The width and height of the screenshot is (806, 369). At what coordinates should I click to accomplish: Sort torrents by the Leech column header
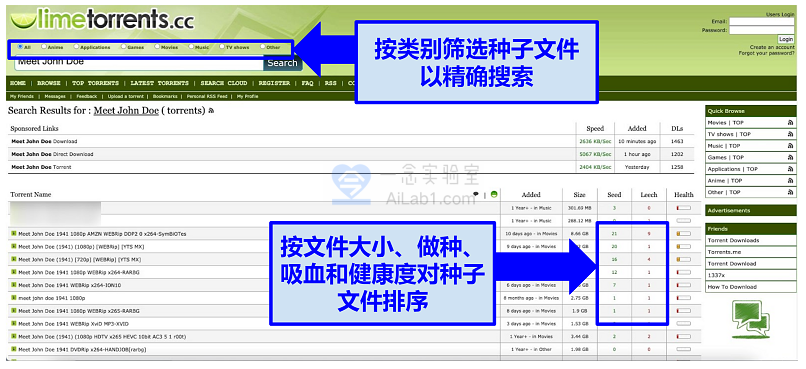click(649, 195)
